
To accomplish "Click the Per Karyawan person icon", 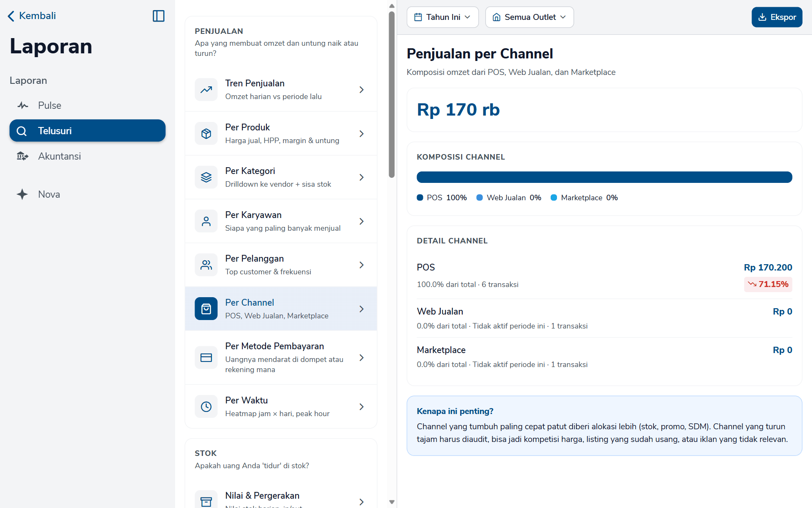I will 206,221.
